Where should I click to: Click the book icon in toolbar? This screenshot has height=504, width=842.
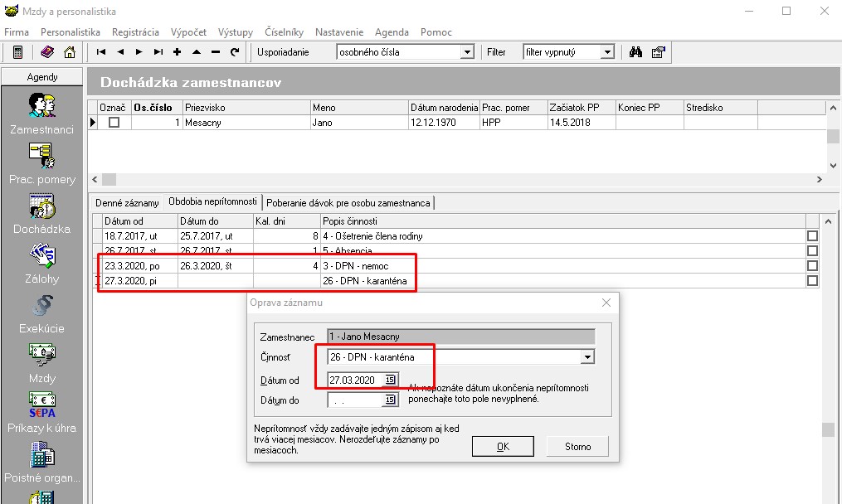coord(47,52)
